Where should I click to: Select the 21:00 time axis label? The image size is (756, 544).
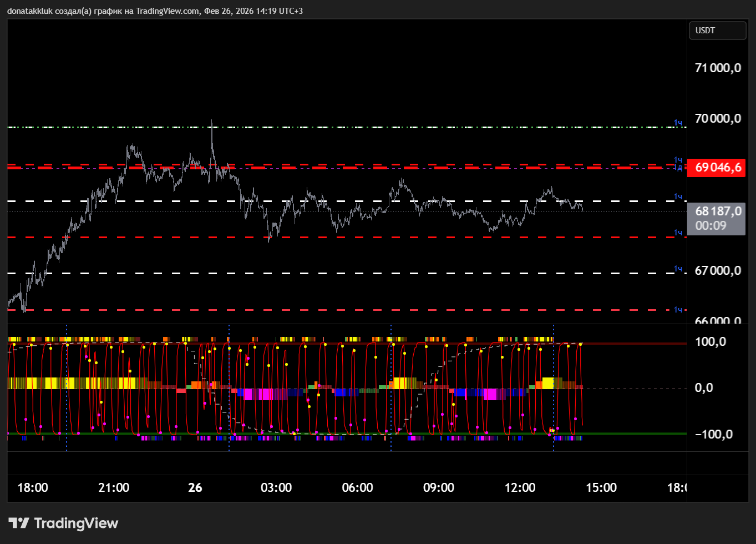click(114, 487)
